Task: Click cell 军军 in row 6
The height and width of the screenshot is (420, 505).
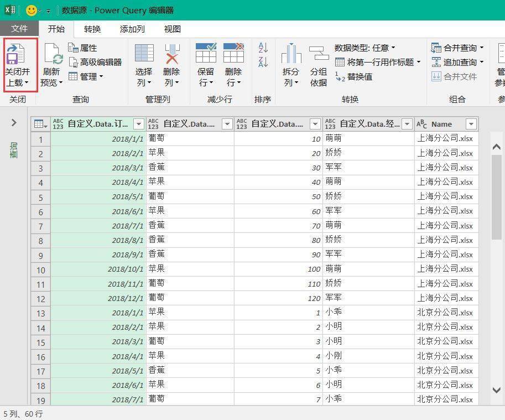Action: tap(368, 211)
